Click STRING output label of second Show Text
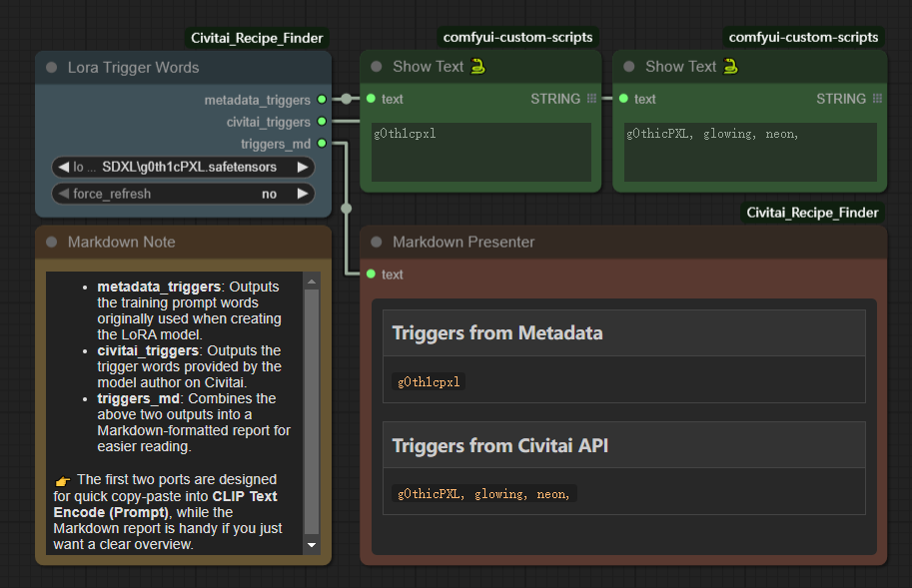The width and height of the screenshot is (912, 588). point(841,99)
